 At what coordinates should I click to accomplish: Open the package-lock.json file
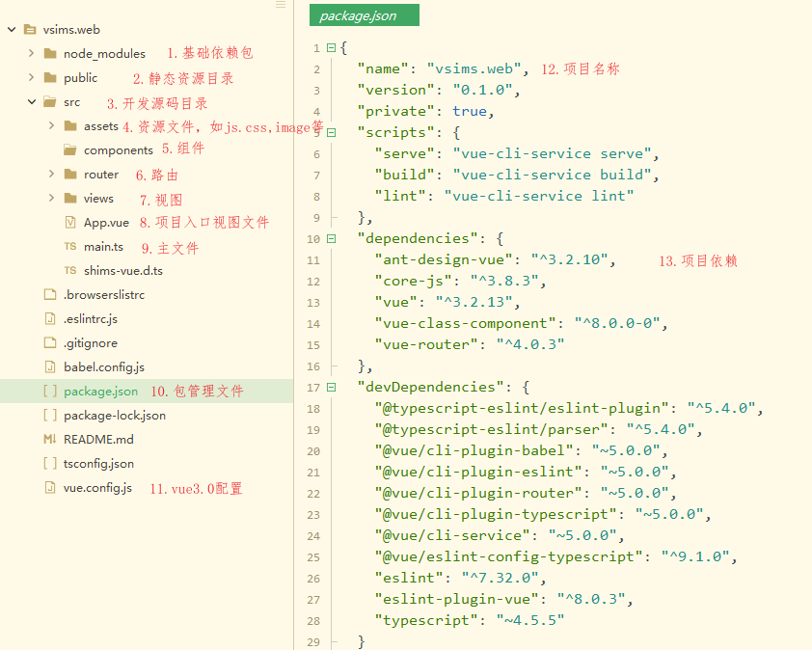(x=115, y=416)
